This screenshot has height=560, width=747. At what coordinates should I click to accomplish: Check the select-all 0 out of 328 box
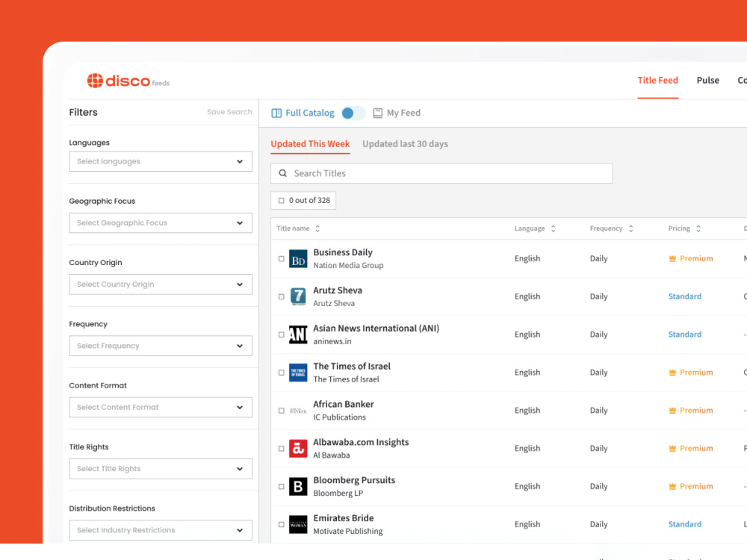pos(281,200)
